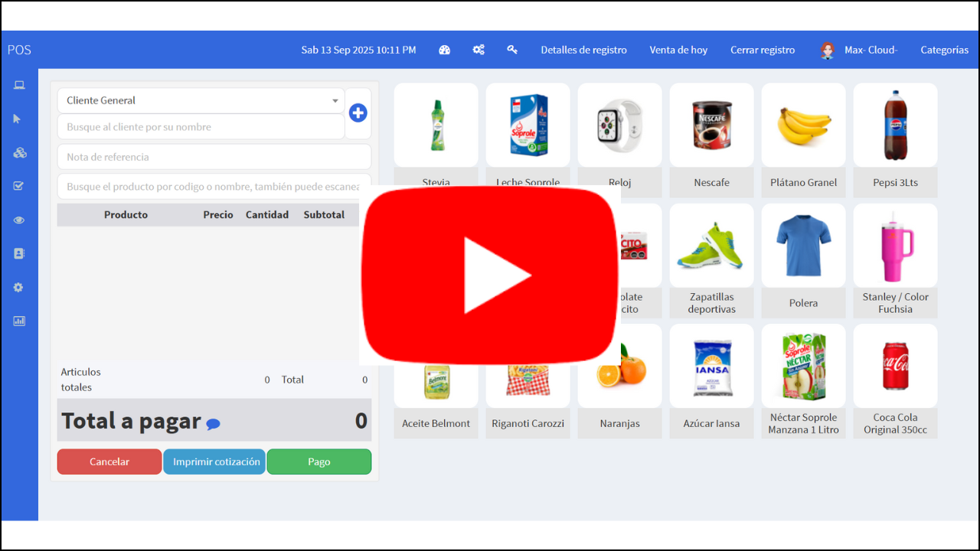Click the dashboard gauge icon in top bar
This screenshot has width=980, height=551.
click(x=444, y=50)
